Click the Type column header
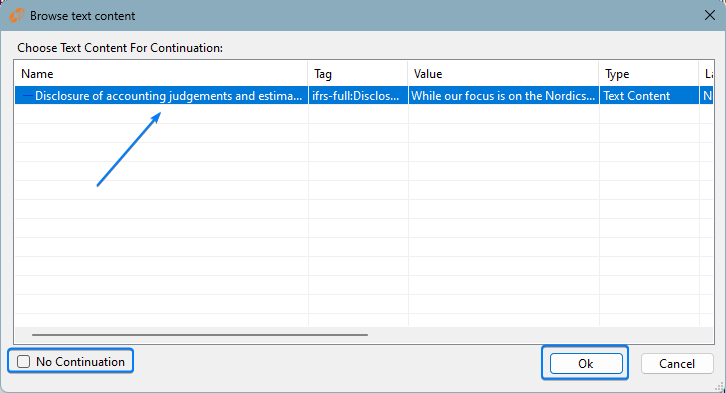This screenshot has height=393, width=726. (x=649, y=74)
